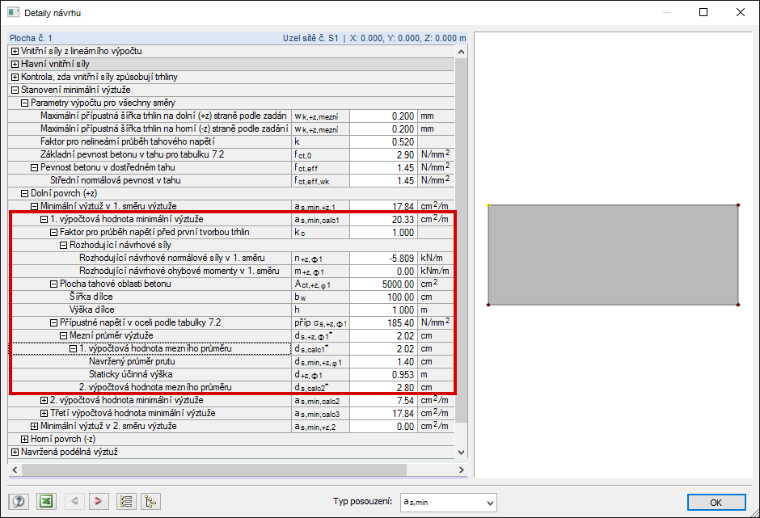Select Rozhodující návrhové normálové síly v 1. směru
The height and width of the screenshot is (518, 760).
(x=232, y=258)
